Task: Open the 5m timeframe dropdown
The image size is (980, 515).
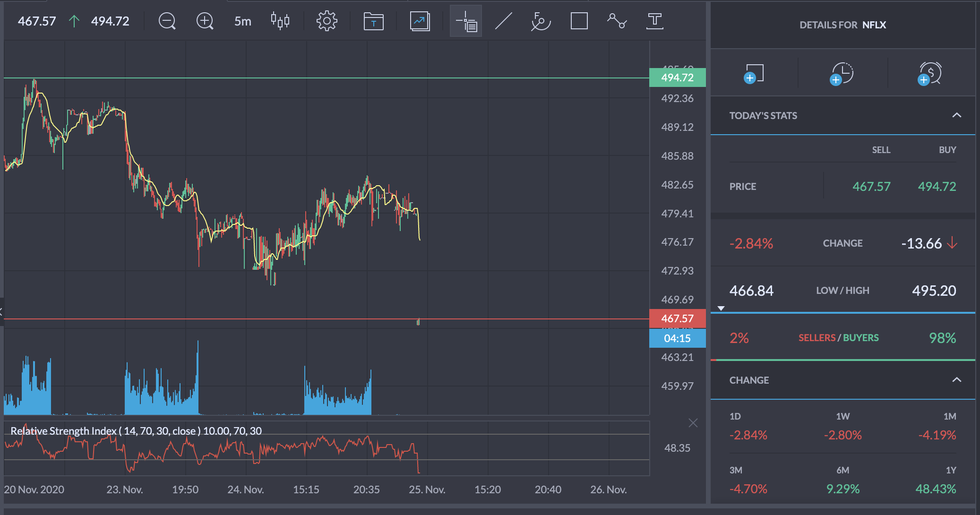Action: (242, 21)
